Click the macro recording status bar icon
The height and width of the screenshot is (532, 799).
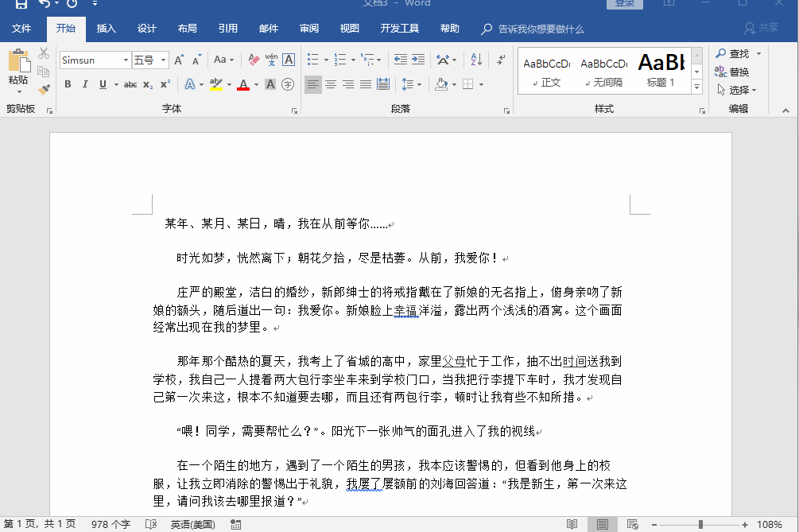coord(235,524)
